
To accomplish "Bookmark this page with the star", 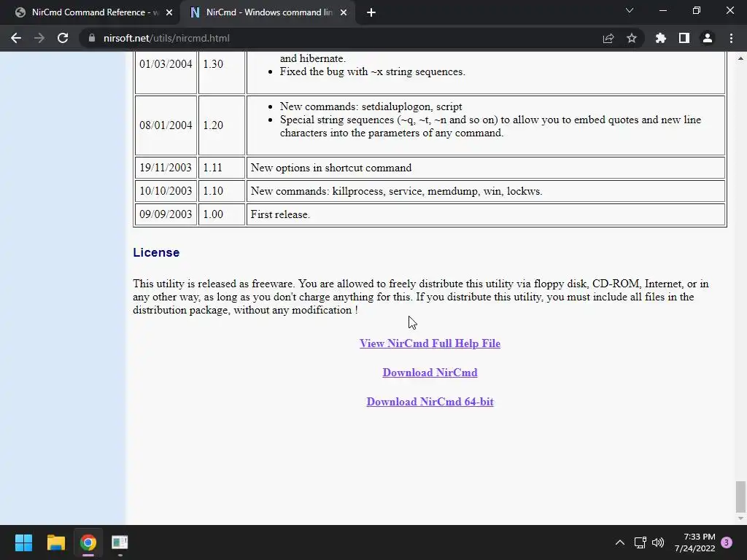I will (632, 38).
